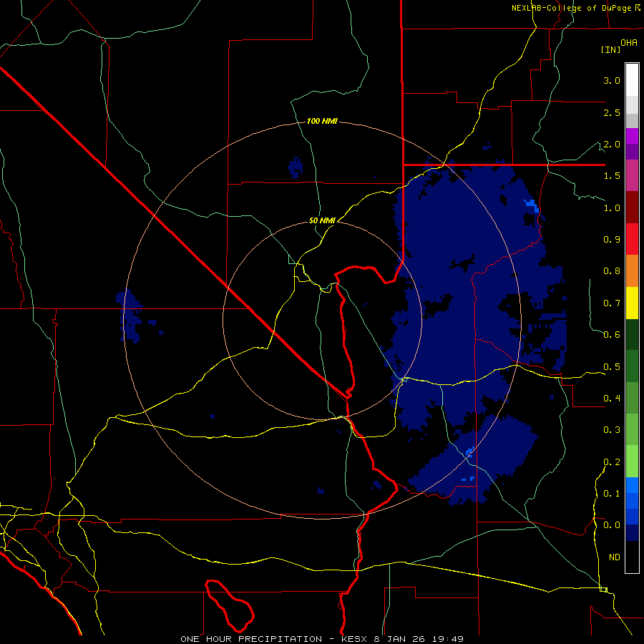Click the 2.5 legend value
Image resolution: width=644 pixels, height=644 pixels.
click(x=612, y=112)
